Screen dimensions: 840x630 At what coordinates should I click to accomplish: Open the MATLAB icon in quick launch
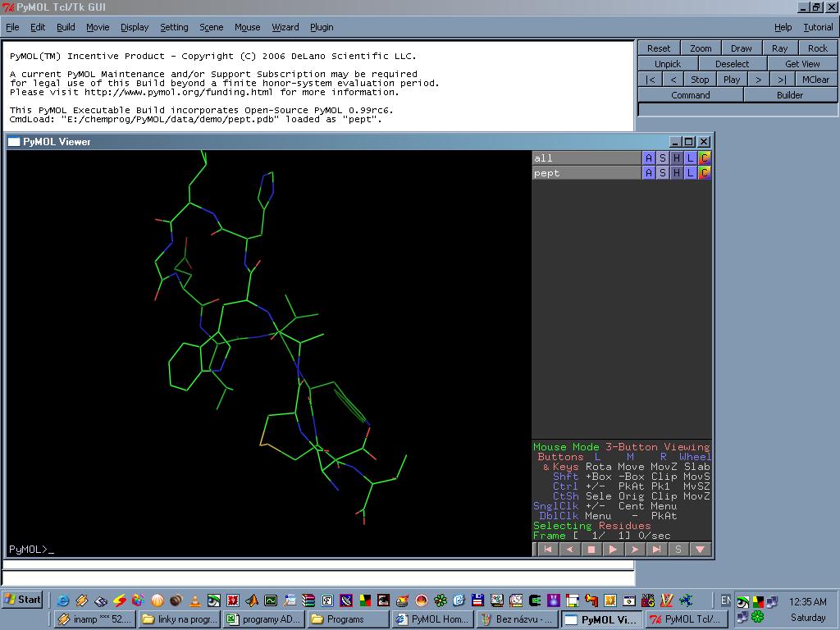coord(252,600)
